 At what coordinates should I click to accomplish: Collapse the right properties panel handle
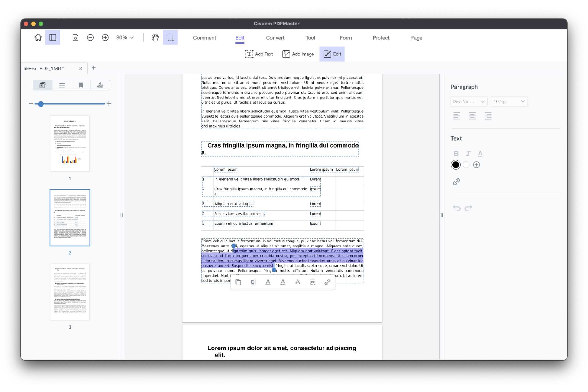click(442, 215)
